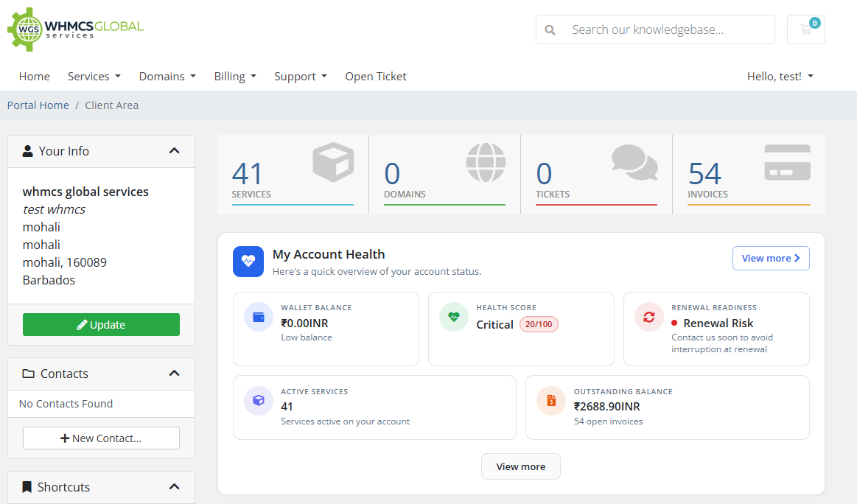The height and width of the screenshot is (504, 857).
Task: Click the Active Services cube icon
Action: tap(259, 401)
